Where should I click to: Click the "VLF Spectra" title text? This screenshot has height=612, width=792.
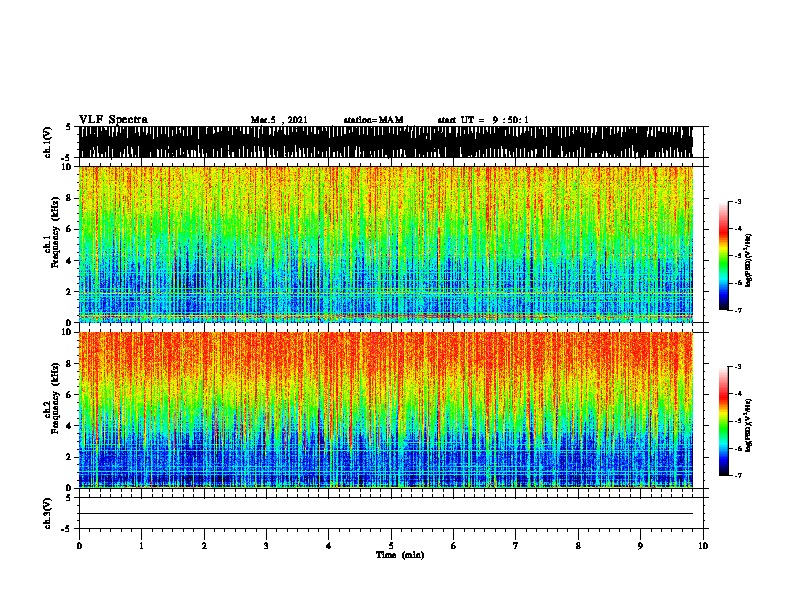click(113, 119)
